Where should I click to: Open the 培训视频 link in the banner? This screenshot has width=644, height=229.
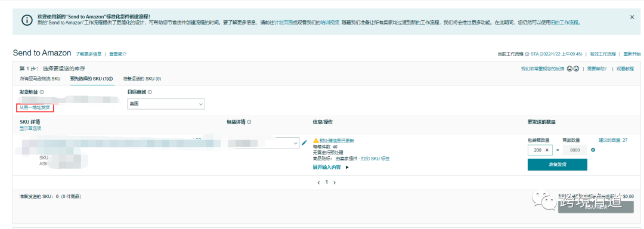click(330, 23)
